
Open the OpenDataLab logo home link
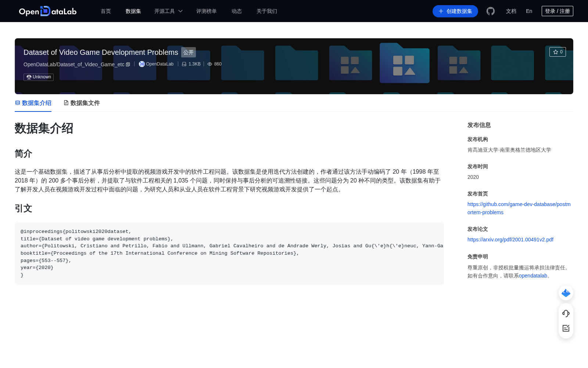coord(48,11)
